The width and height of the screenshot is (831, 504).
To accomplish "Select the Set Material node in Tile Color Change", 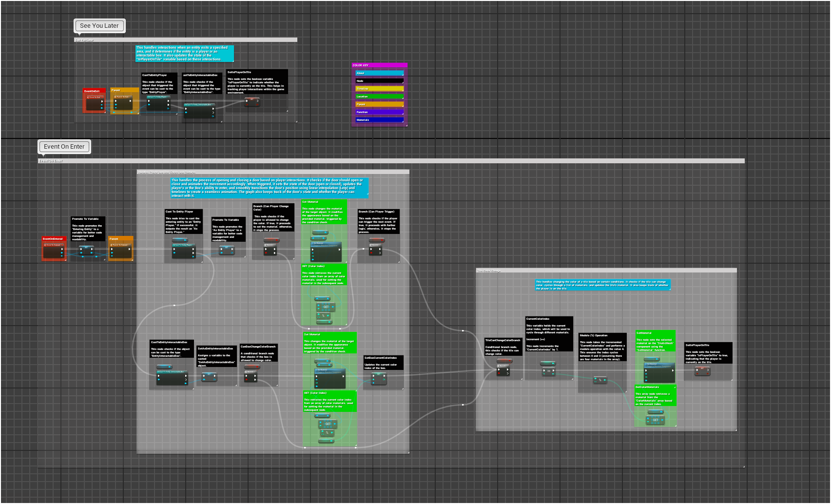I will pyautogui.click(x=659, y=372).
